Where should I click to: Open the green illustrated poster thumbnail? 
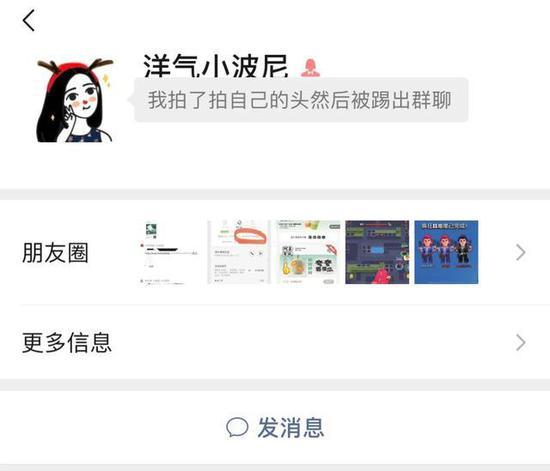[308, 252]
